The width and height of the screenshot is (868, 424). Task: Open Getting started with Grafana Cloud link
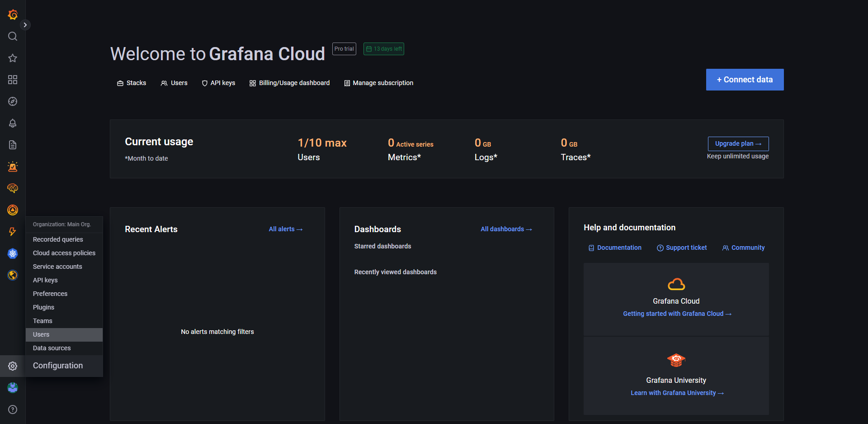tap(677, 314)
